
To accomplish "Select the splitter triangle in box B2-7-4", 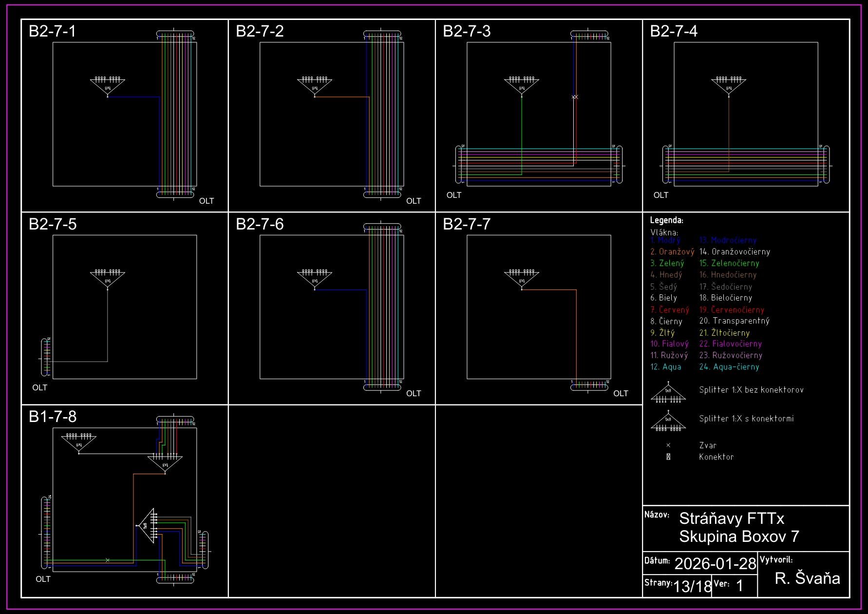I will (x=729, y=86).
